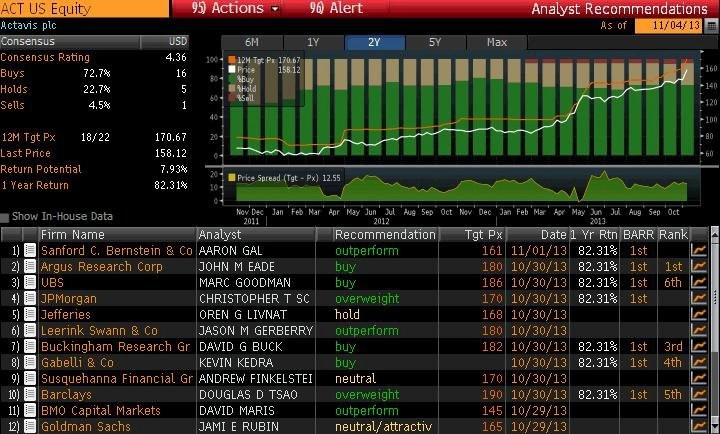
Task: Sort table by Date column
Action: (x=538, y=235)
